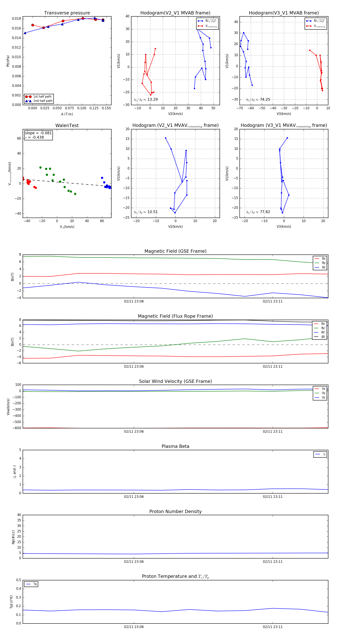Screen dimensions: 351x644
Task: Click "02/11 23:06" tick under GSE magnetic field plot
Action: tap(134, 302)
